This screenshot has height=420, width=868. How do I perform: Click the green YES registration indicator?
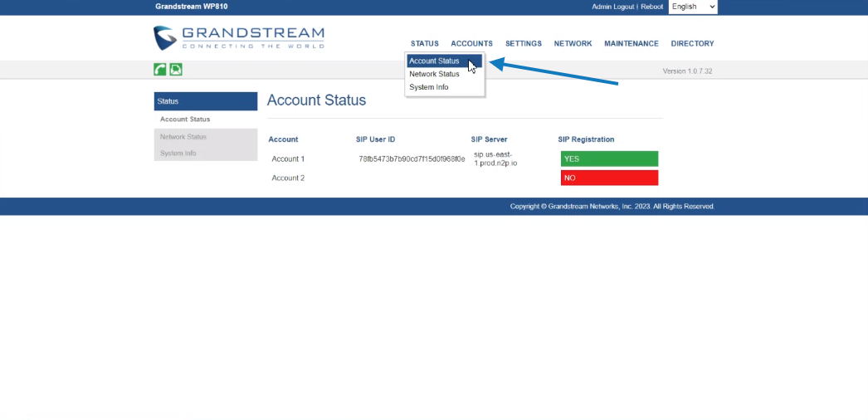[609, 159]
